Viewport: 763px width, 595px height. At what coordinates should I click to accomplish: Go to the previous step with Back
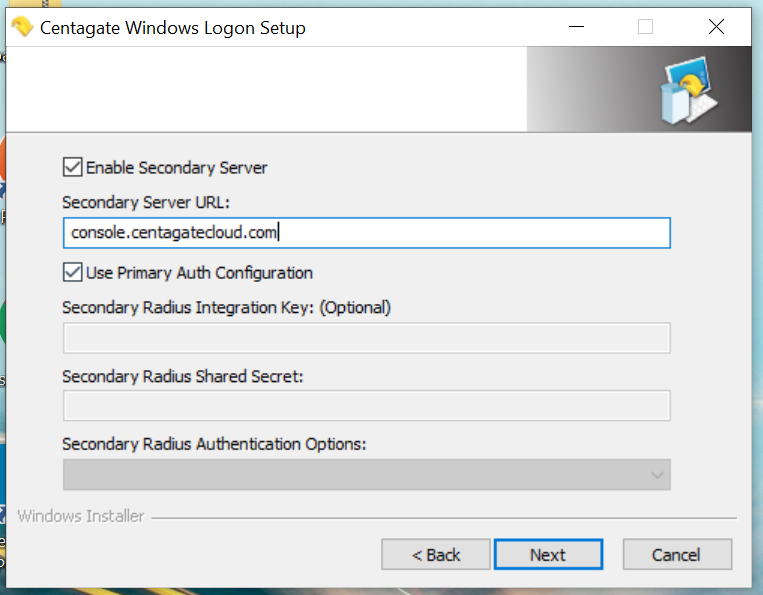[x=436, y=554]
